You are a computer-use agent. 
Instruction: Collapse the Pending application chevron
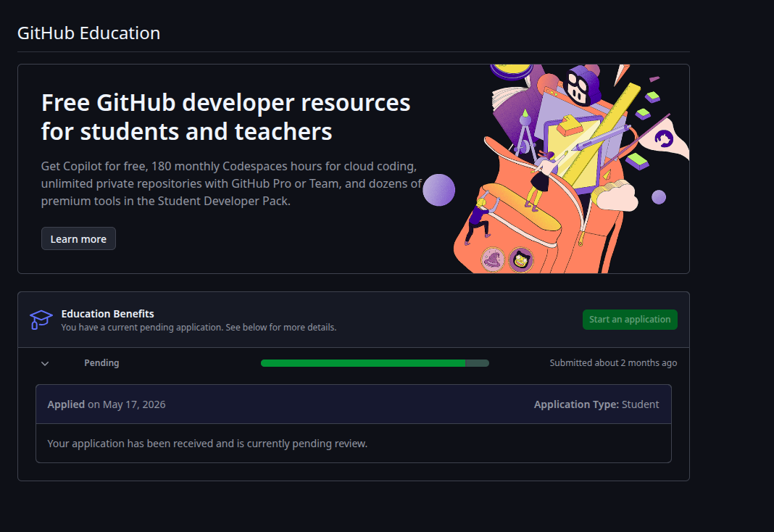(45, 363)
